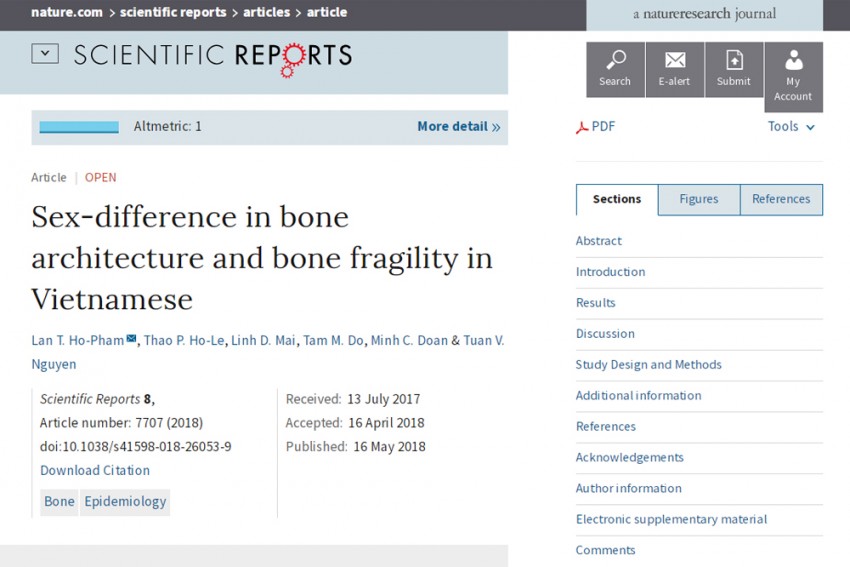Open the Bone subject tag
The width and height of the screenshot is (850, 567).
click(59, 501)
